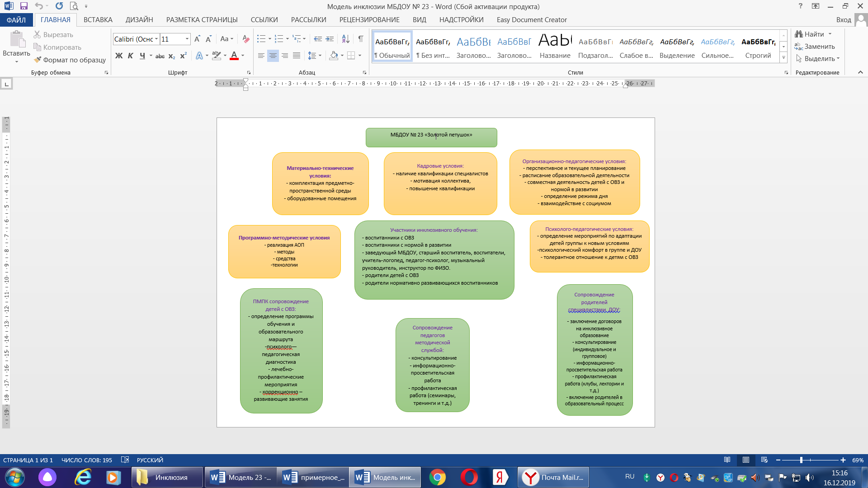Toggle italic formatting with К button
Image resolution: width=868 pixels, height=488 pixels.
(x=131, y=56)
